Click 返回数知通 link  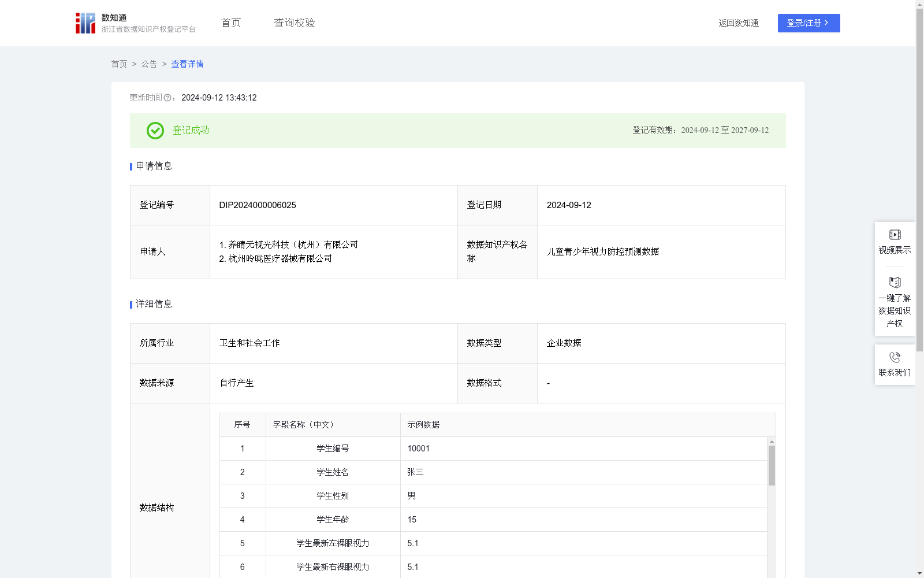point(739,23)
